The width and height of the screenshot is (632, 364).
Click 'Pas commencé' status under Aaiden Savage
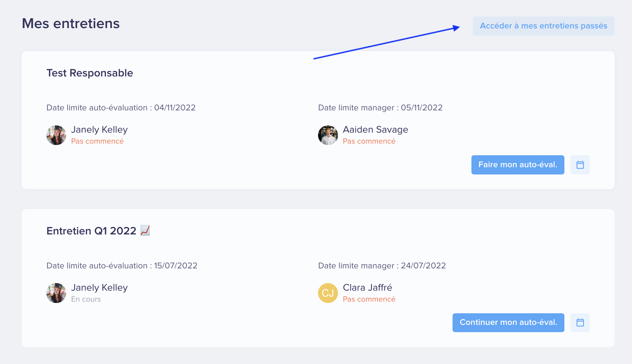point(369,141)
